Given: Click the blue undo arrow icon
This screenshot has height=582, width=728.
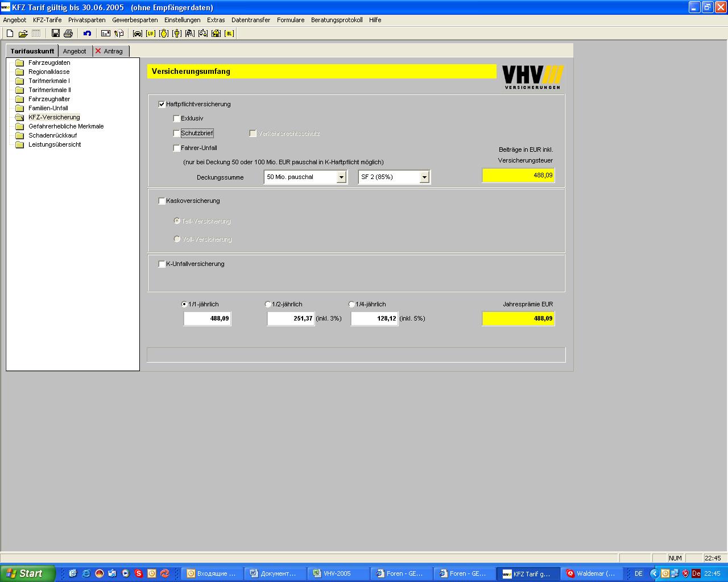Looking at the screenshot, I should 87,34.
